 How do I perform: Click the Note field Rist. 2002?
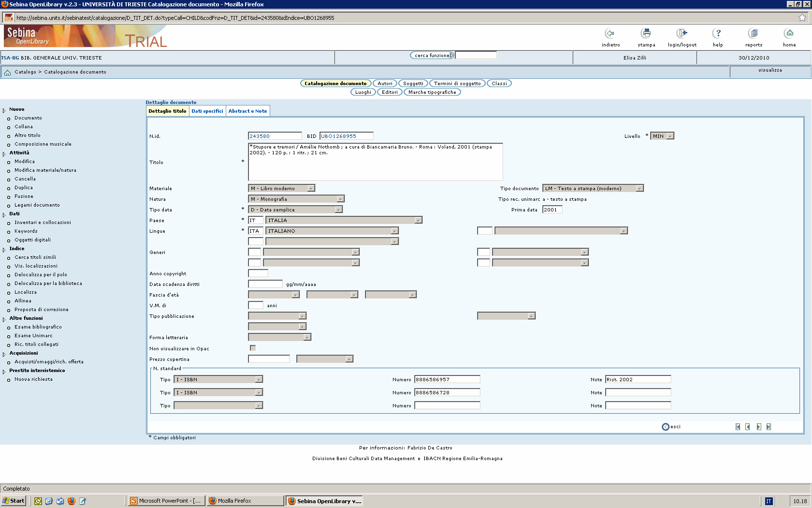[638, 379]
